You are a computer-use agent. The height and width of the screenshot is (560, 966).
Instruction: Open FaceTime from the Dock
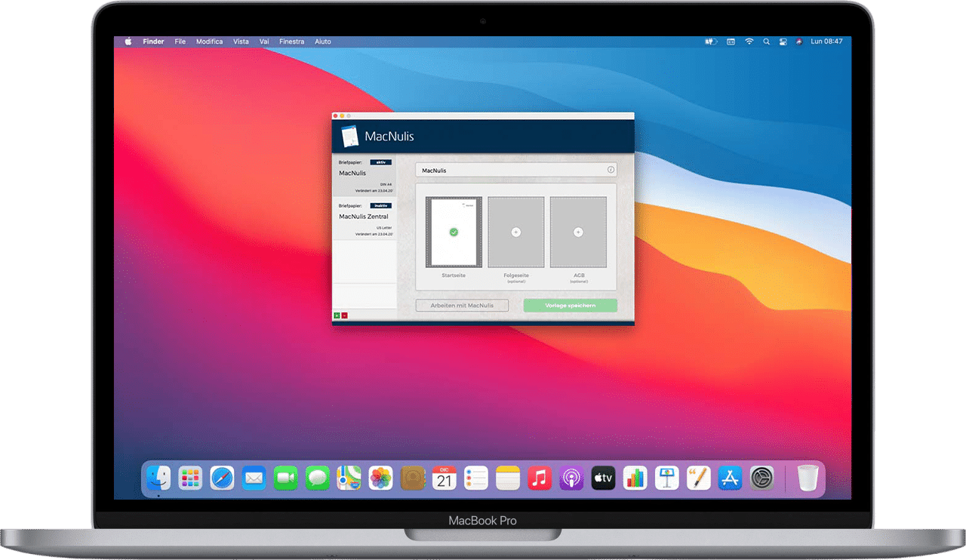(x=285, y=478)
